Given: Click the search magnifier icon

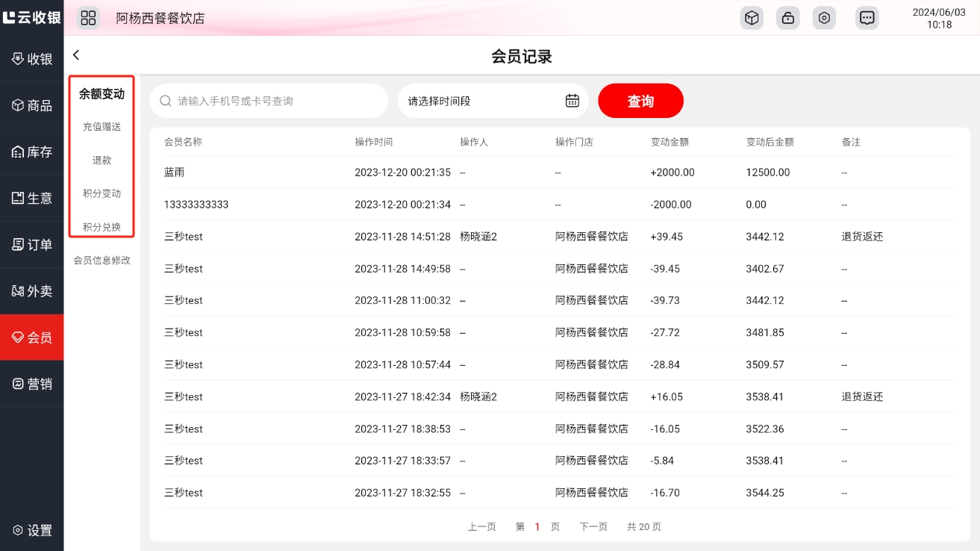Looking at the screenshot, I should pyautogui.click(x=166, y=101).
